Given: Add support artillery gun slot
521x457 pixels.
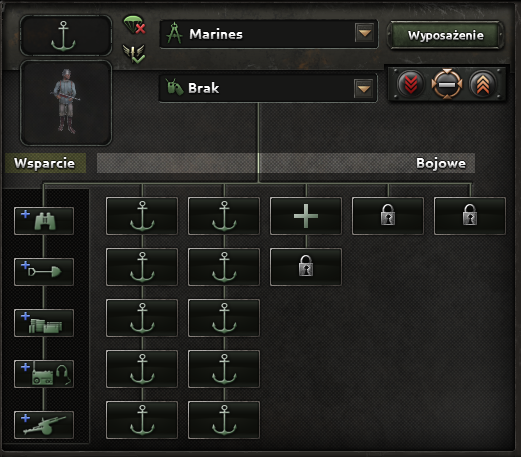Looking at the screenshot, I should click(x=44, y=425).
